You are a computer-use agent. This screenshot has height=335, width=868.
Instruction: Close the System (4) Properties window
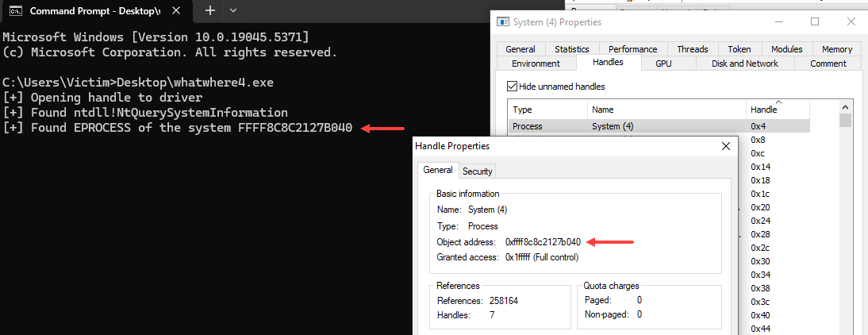tap(851, 21)
